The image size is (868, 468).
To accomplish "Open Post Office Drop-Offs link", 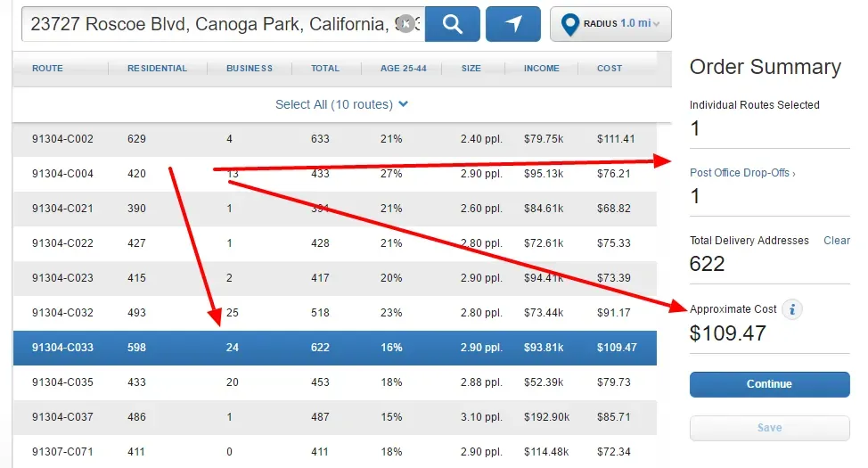I will coord(741,173).
